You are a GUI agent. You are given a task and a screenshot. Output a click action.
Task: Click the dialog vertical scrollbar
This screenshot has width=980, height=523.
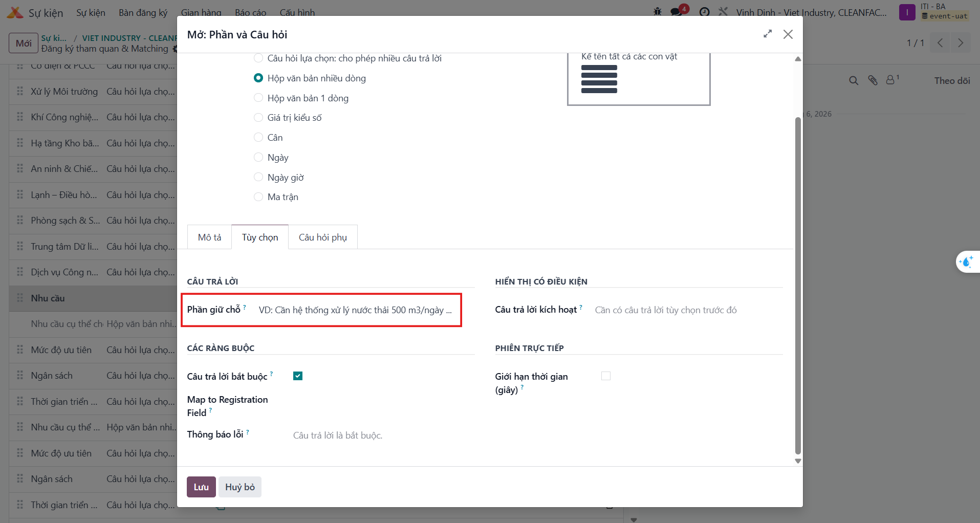(x=798, y=286)
